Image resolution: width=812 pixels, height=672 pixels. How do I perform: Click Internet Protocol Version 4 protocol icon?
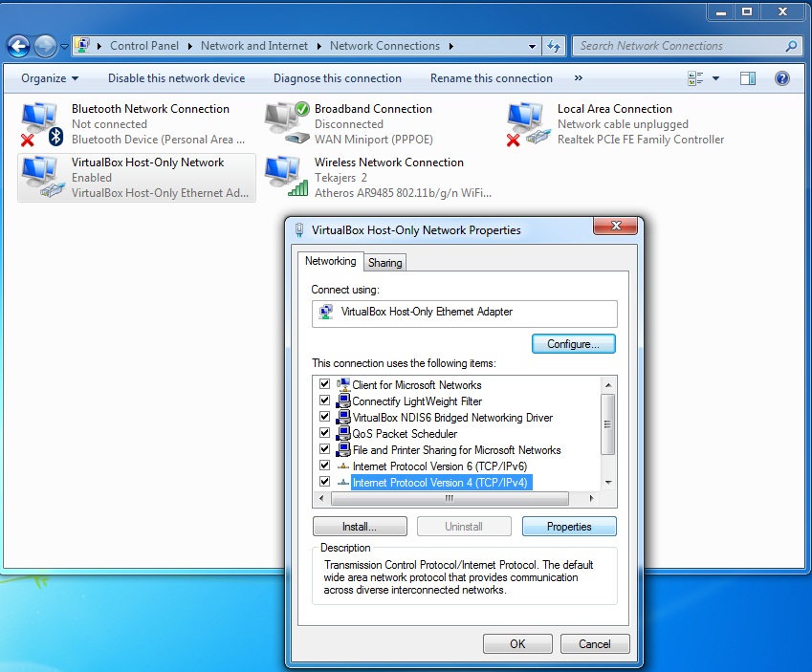pos(342,482)
